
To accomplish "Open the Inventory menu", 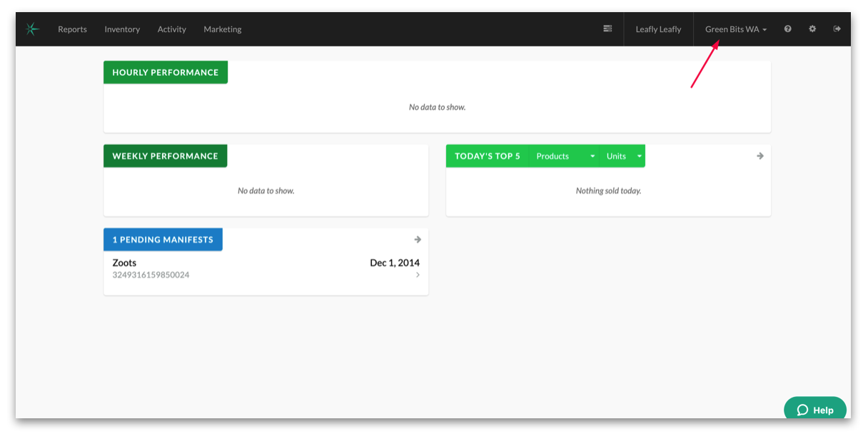I will point(122,29).
